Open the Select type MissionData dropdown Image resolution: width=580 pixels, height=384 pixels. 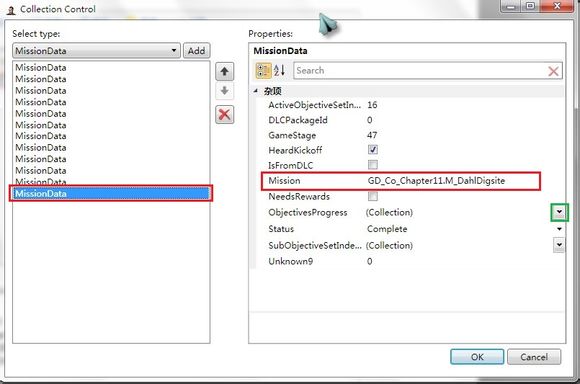click(x=96, y=51)
